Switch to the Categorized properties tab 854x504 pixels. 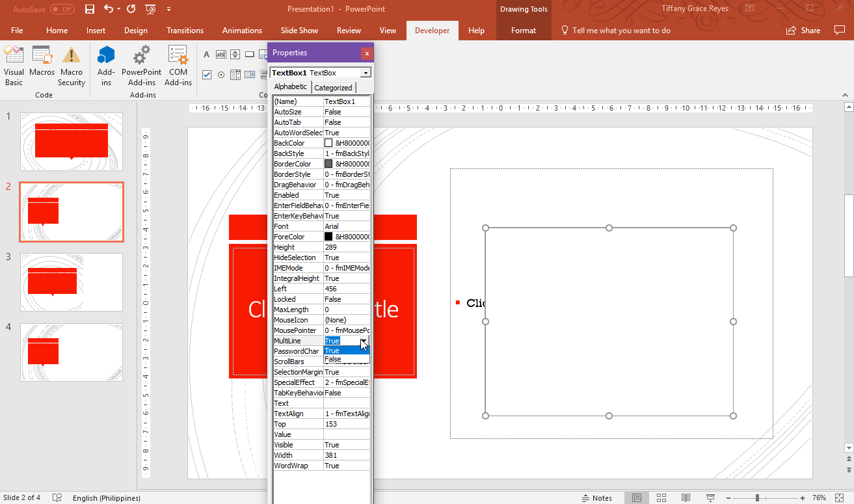(333, 88)
